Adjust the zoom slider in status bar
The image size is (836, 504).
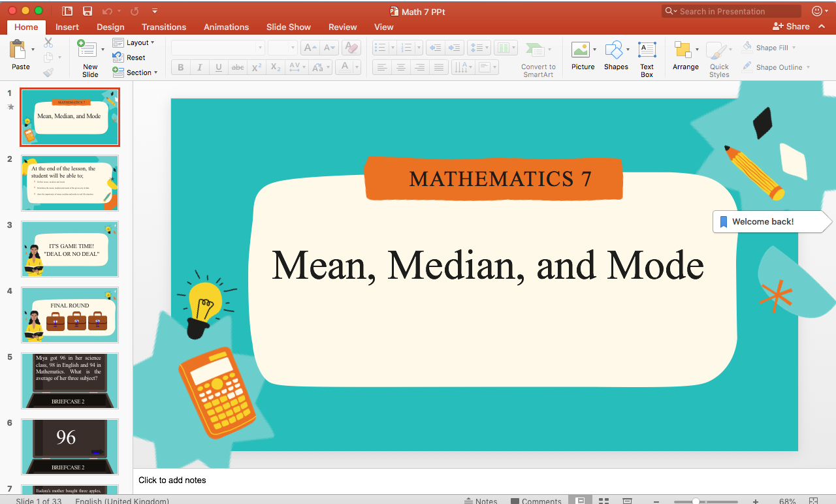pos(696,501)
